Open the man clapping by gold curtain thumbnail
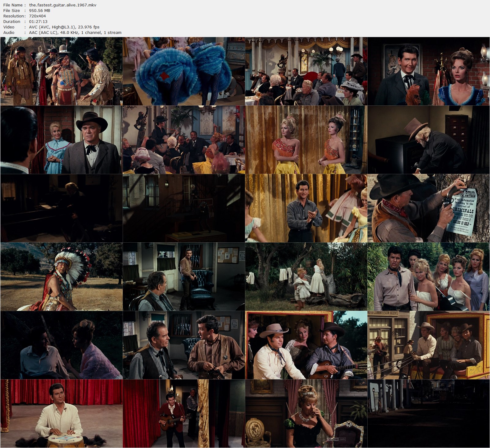 [306, 208]
